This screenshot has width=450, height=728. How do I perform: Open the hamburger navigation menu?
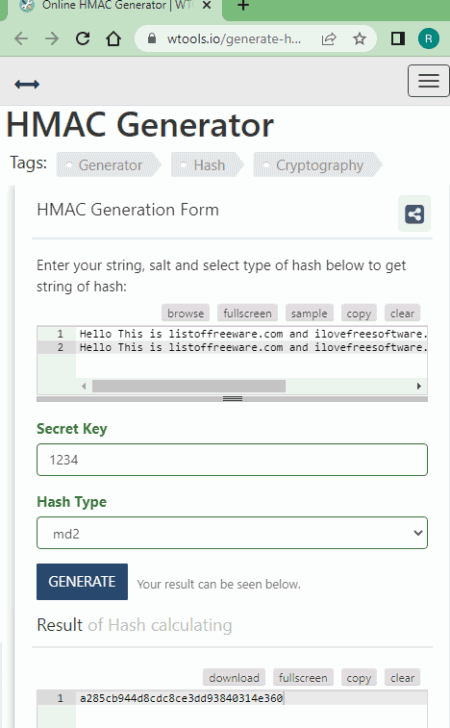[428, 81]
